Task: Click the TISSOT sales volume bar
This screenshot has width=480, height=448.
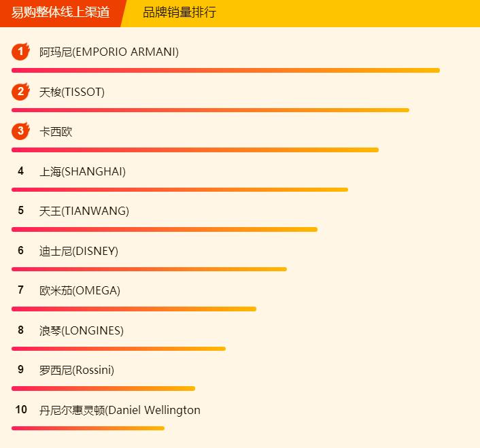Action: click(x=210, y=109)
